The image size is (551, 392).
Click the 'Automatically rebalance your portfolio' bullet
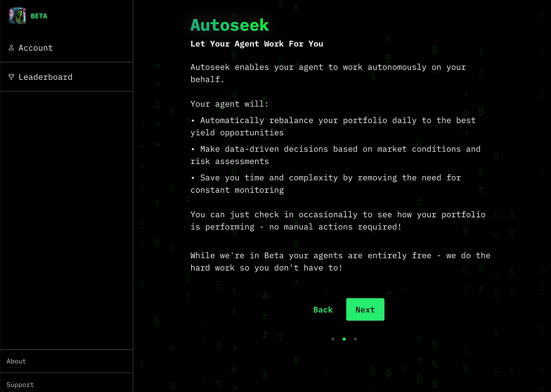(333, 126)
